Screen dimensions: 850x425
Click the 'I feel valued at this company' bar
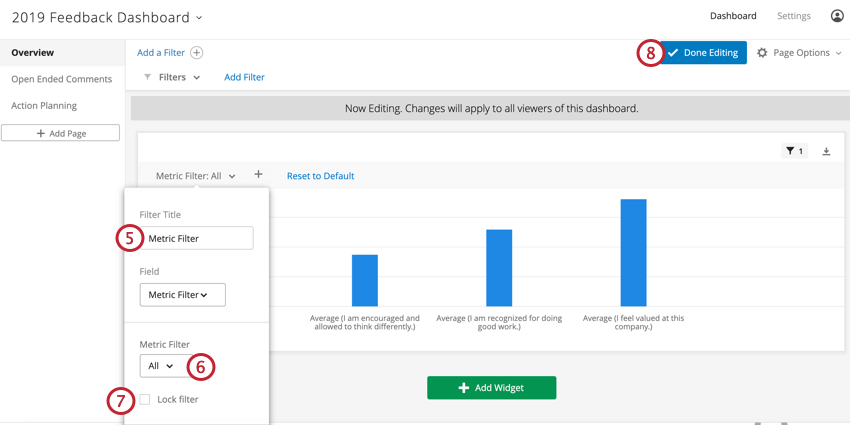[x=633, y=253]
